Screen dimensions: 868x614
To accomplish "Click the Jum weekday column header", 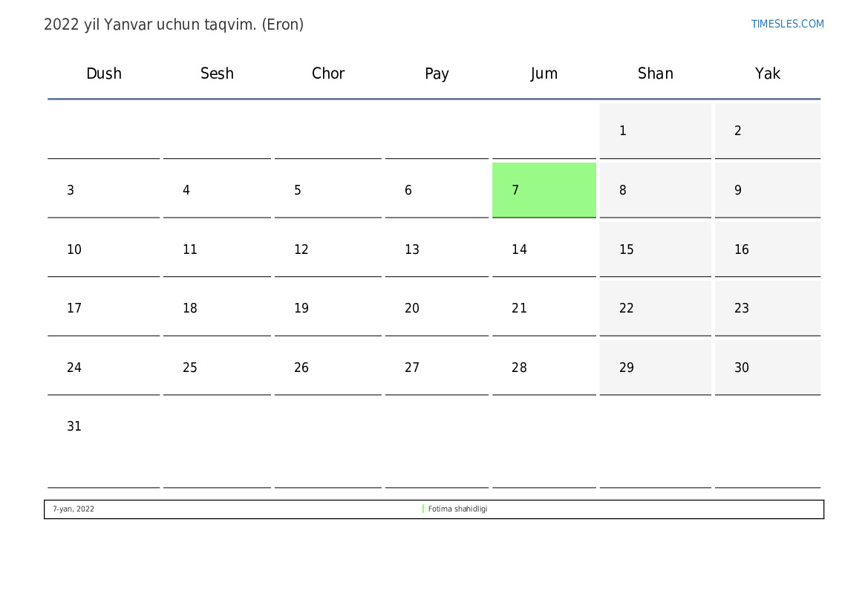I will click(544, 74).
